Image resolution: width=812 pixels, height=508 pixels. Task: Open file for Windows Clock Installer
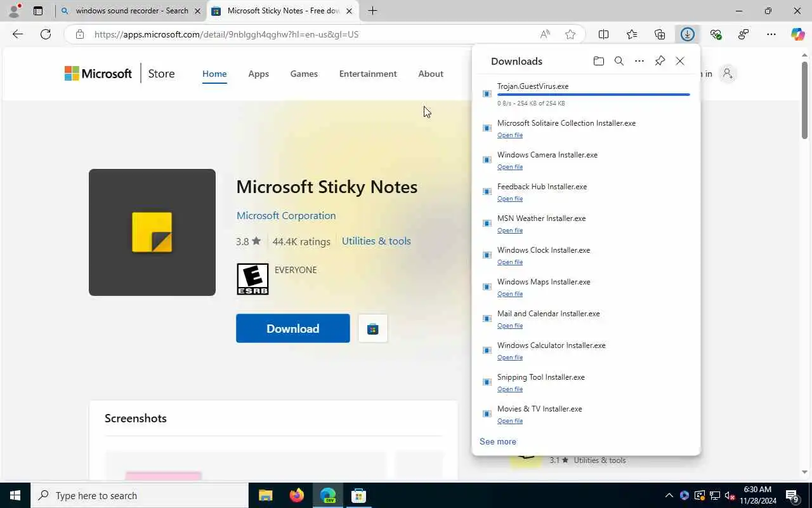point(510,262)
